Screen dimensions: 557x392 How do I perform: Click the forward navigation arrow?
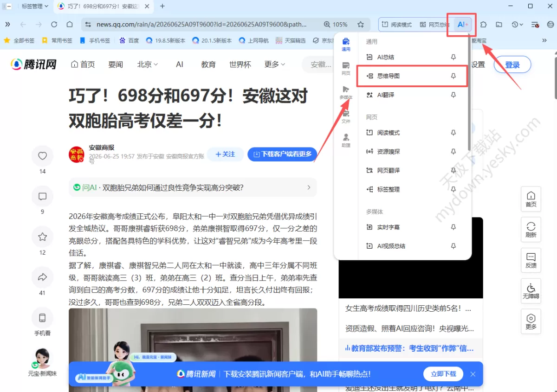click(39, 25)
